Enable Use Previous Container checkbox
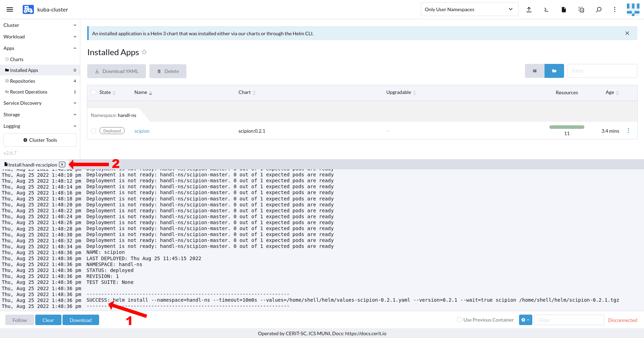This screenshot has width=644, height=338. pyautogui.click(x=459, y=319)
